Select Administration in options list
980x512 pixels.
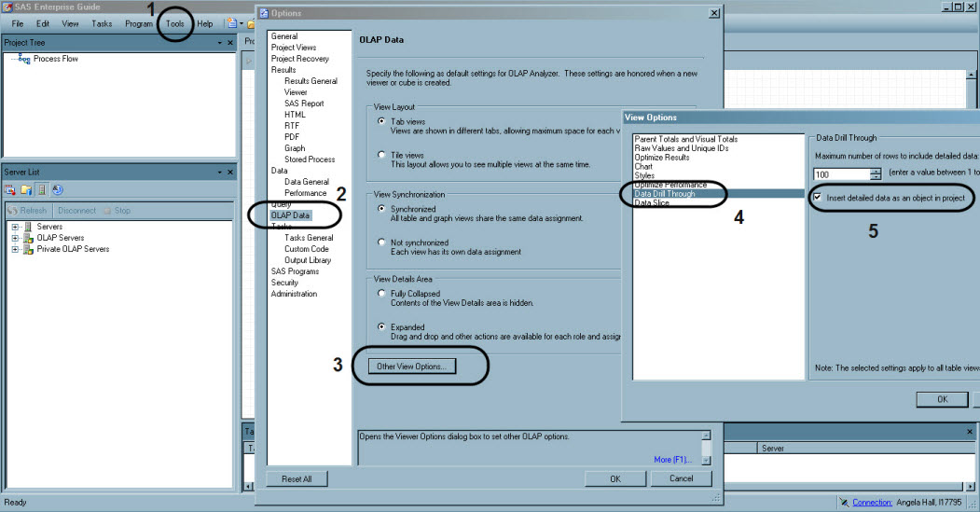tap(294, 294)
